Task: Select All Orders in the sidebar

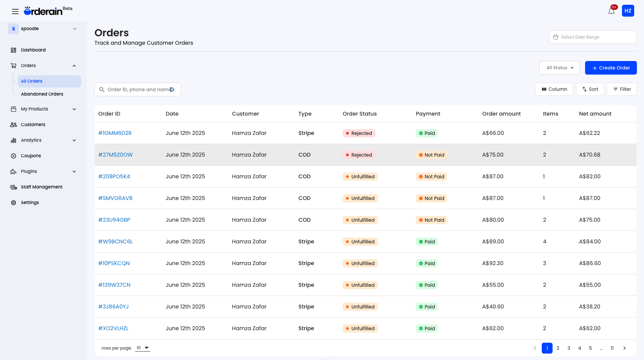Action: click(x=31, y=81)
